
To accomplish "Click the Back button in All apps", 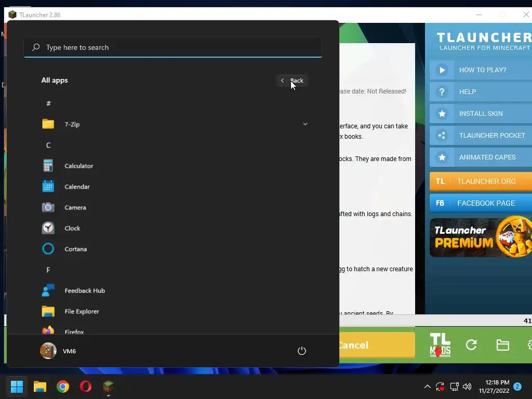I will click(292, 81).
